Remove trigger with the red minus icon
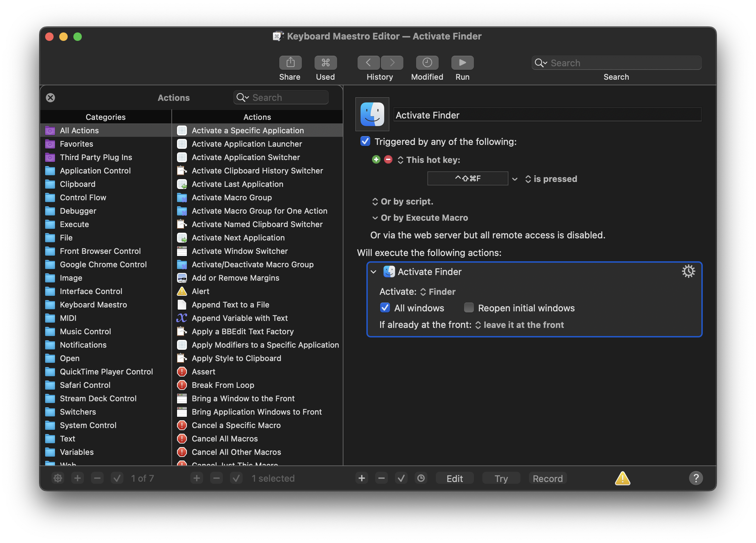This screenshot has height=543, width=756. [x=388, y=160]
